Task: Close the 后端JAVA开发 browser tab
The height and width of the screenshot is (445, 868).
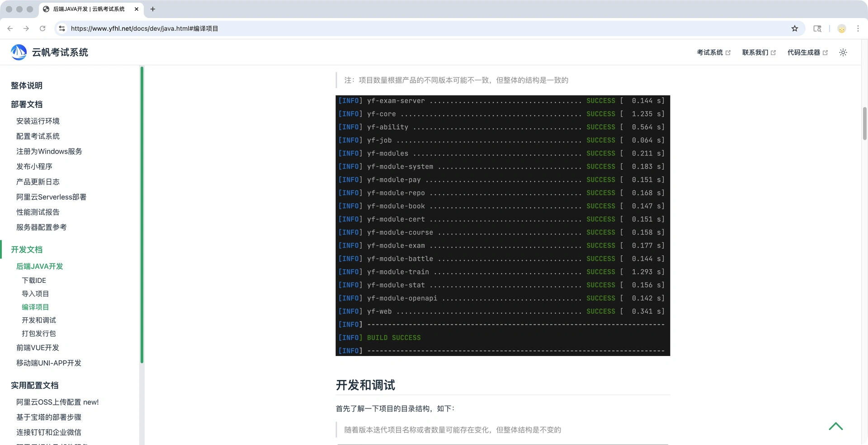Action: pyautogui.click(x=137, y=9)
